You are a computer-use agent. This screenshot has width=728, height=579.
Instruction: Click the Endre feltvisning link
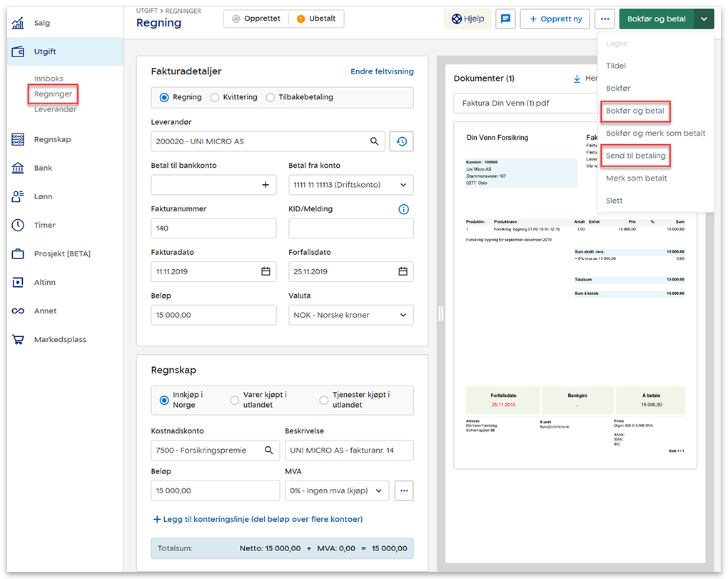click(382, 71)
